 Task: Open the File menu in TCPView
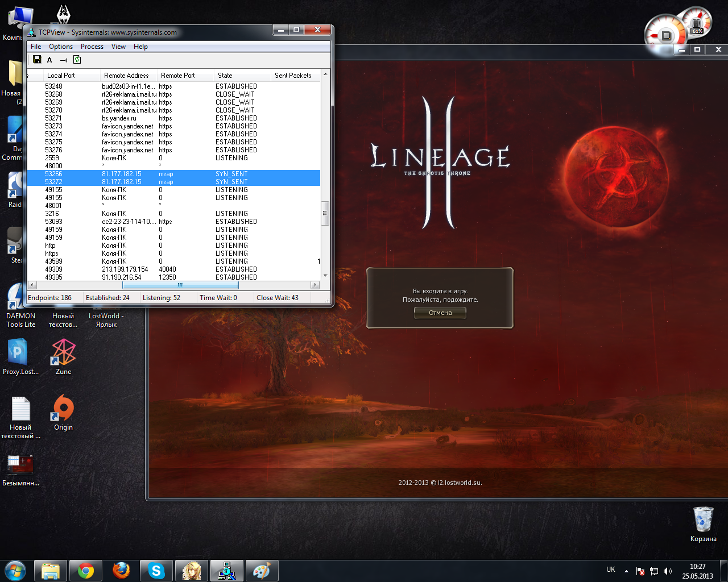(36, 47)
